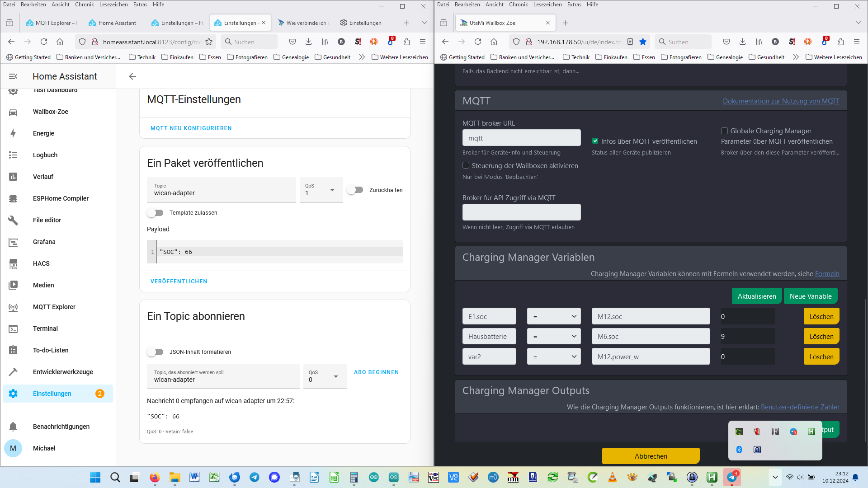Switch to Wie verbinde ich browser tab

[x=303, y=23]
